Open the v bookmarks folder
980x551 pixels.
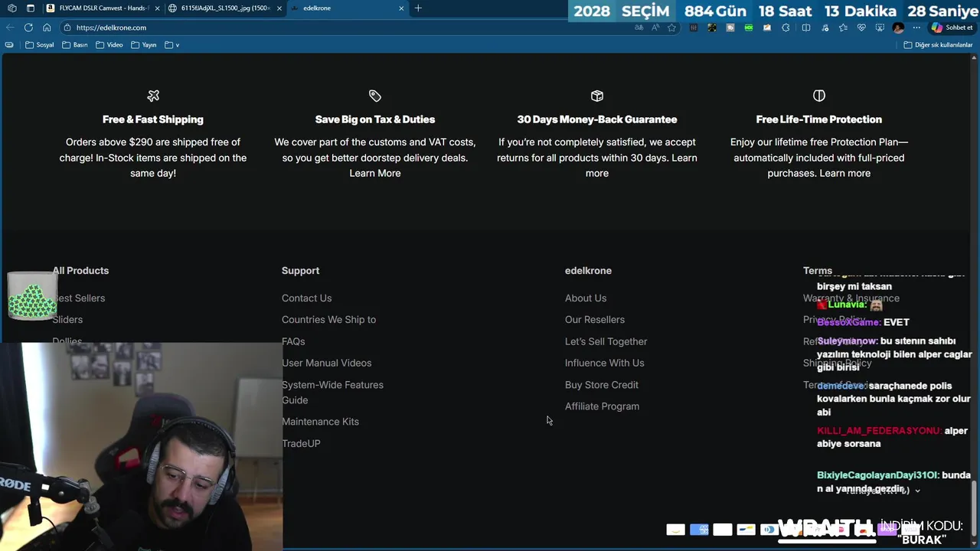[172, 45]
